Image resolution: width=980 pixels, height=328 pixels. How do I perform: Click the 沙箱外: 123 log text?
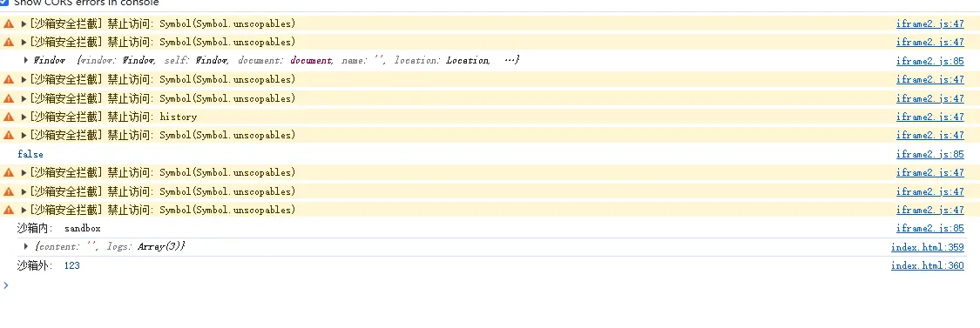click(48, 265)
